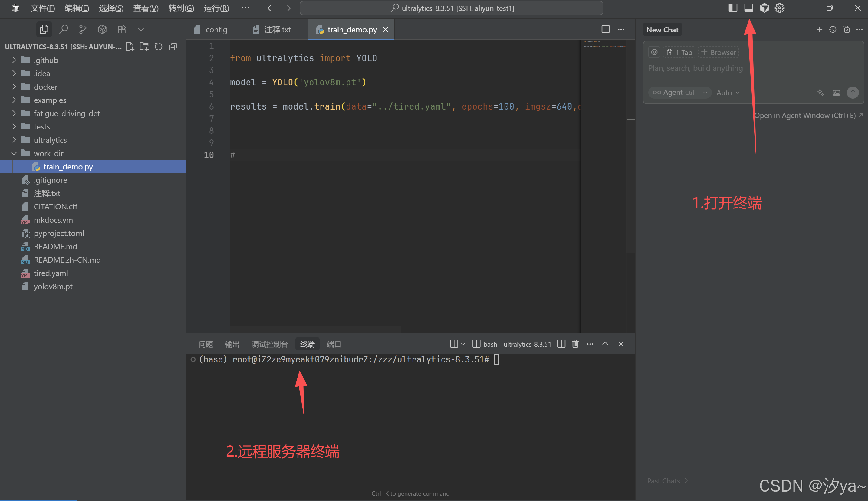868x501 pixels.
Task: Toggle the primary sidebar visibility
Action: click(733, 8)
